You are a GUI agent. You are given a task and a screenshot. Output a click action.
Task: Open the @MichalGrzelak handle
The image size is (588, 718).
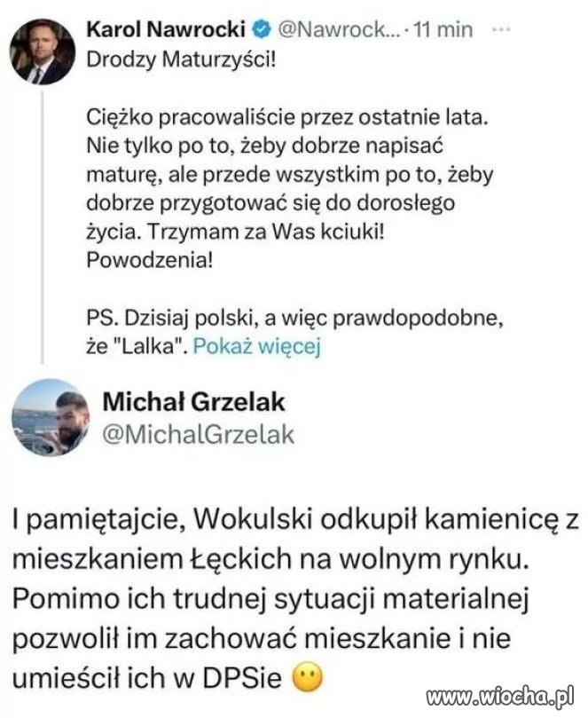point(198,435)
